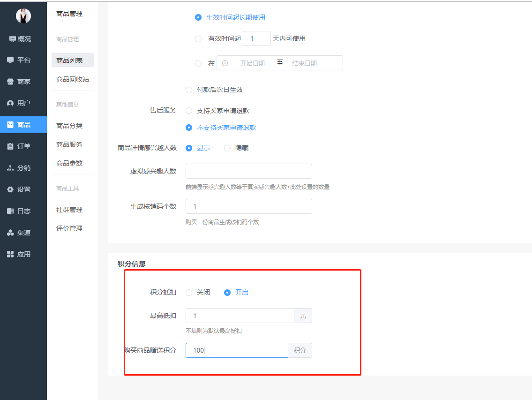
Task: Click the 商品工具 group label
Action: (x=67, y=188)
